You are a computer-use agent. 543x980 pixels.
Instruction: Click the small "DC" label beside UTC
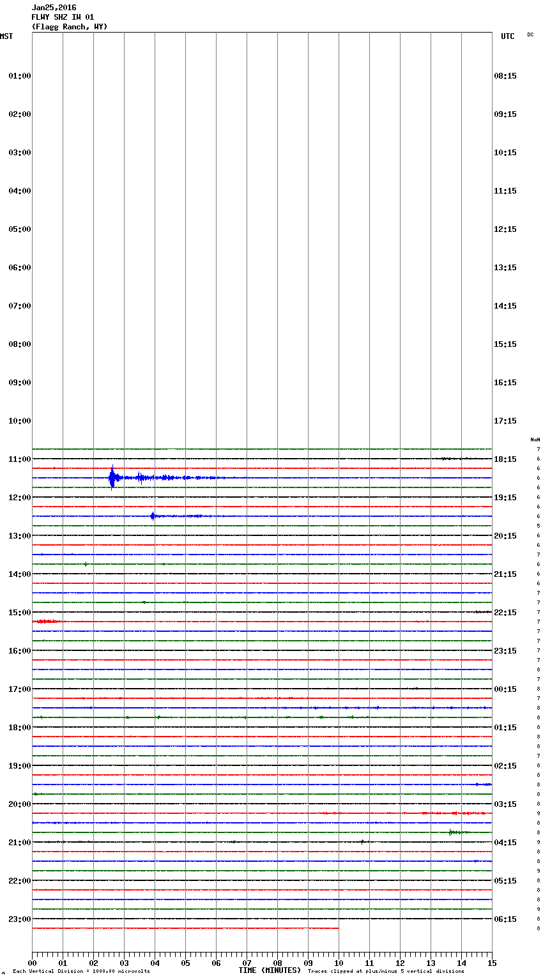[530, 34]
